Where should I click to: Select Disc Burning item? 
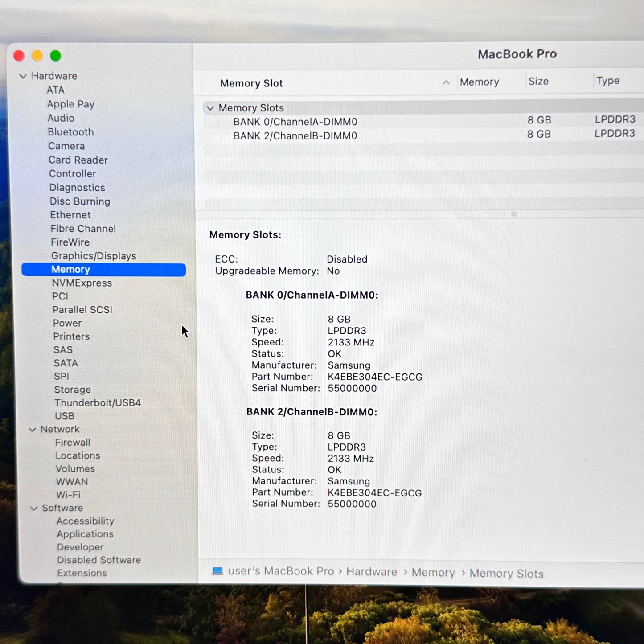[80, 201]
